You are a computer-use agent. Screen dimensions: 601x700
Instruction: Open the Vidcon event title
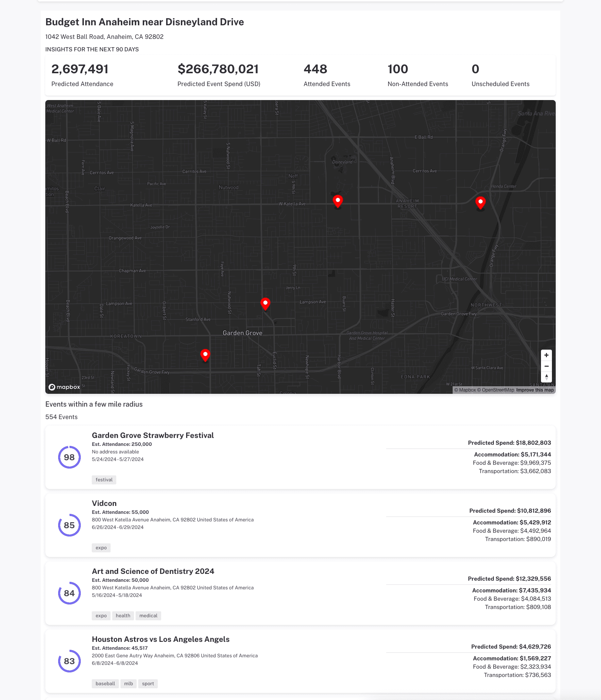click(104, 503)
